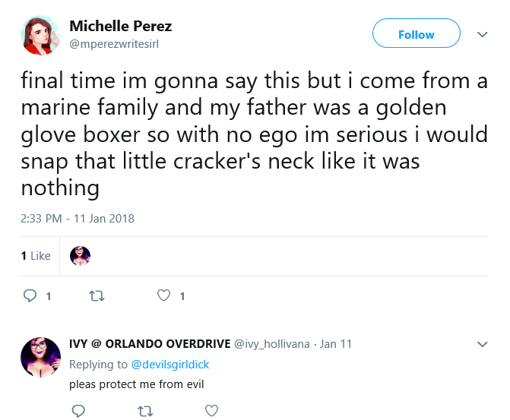Viewport: 510px width, 420px height.
Task: Click the Michelle Perez display name
Action: 120,26
